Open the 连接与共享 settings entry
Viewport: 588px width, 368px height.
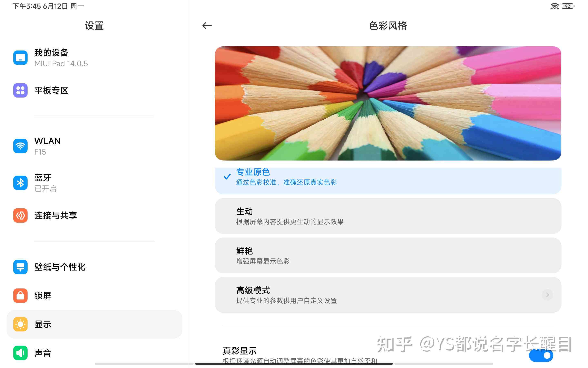point(94,215)
